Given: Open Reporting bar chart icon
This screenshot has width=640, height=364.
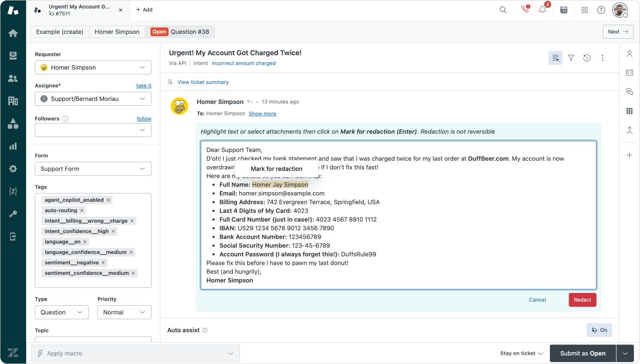Looking at the screenshot, I should pos(13,146).
